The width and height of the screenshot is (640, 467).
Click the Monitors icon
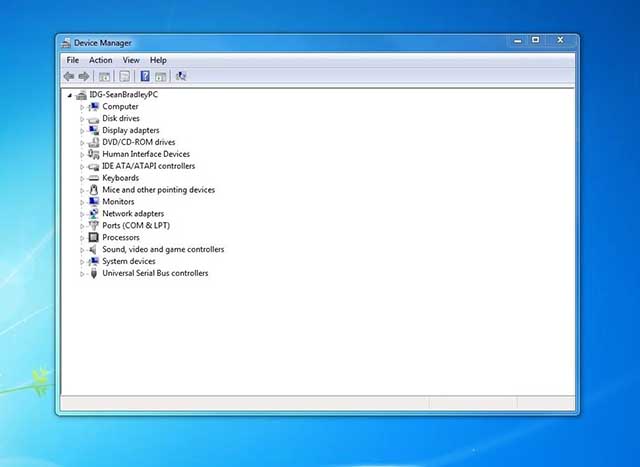tap(93, 202)
